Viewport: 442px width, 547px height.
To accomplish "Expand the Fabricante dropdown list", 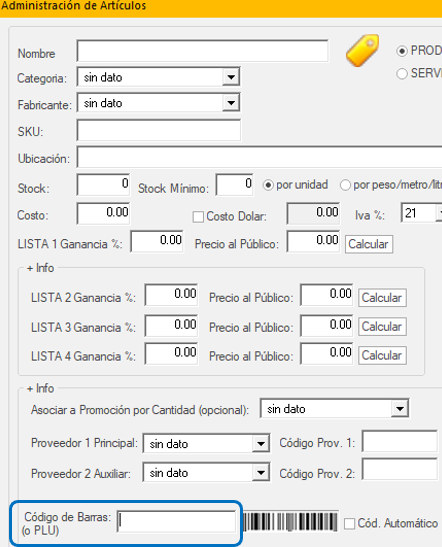I will (x=231, y=103).
